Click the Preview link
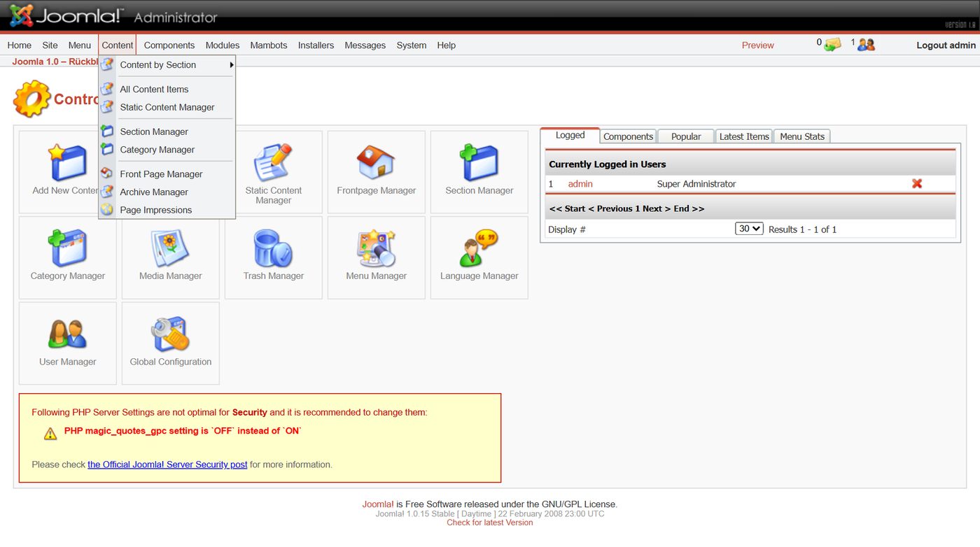Screen dimensions: 980x547 click(757, 45)
